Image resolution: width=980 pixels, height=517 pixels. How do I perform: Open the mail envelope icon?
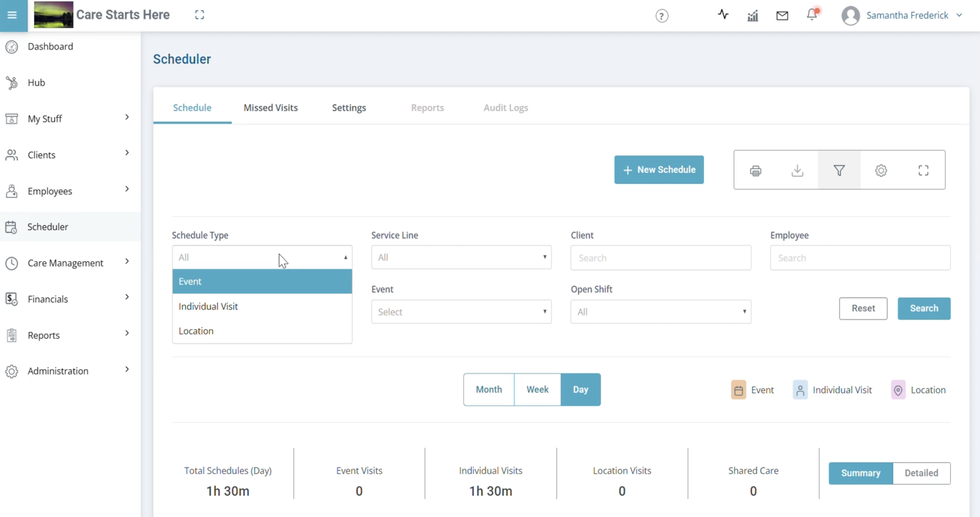click(x=782, y=16)
